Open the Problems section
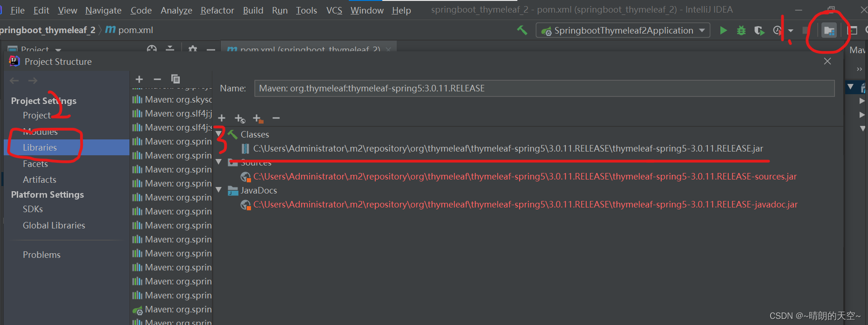868x325 pixels. (41, 255)
